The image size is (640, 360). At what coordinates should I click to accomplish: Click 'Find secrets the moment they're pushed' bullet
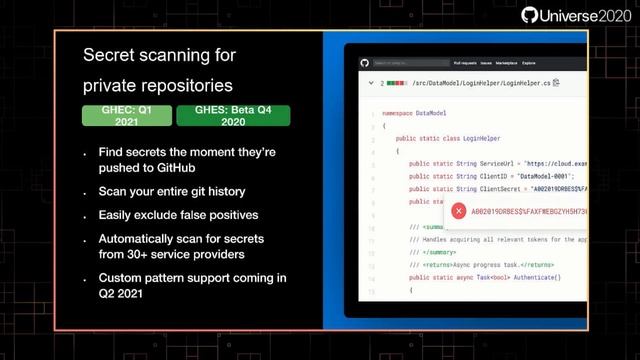[x=187, y=160]
